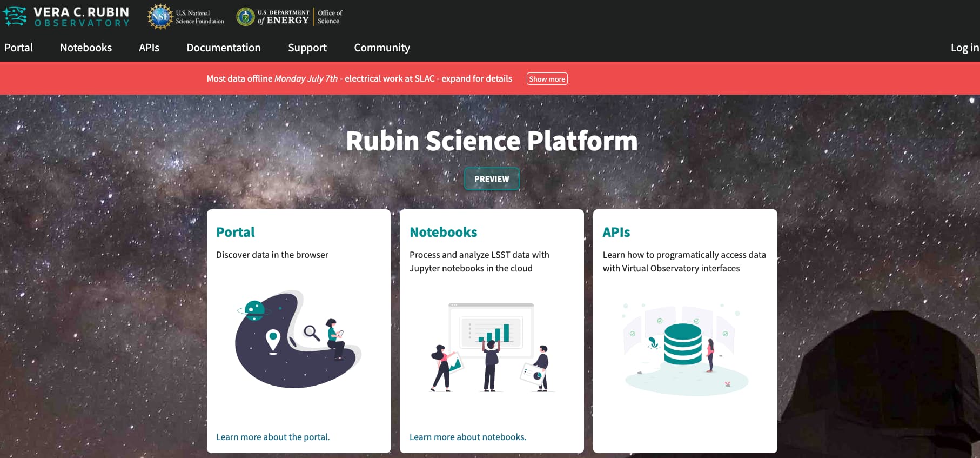The height and width of the screenshot is (458, 980).
Task: Open the Community navigation link
Action: click(382, 48)
